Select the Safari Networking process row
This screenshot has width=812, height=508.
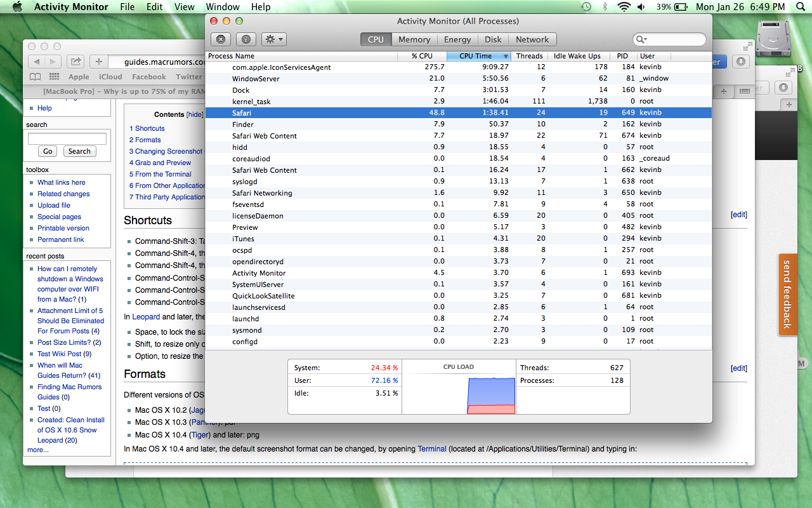click(x=459, y=192)
